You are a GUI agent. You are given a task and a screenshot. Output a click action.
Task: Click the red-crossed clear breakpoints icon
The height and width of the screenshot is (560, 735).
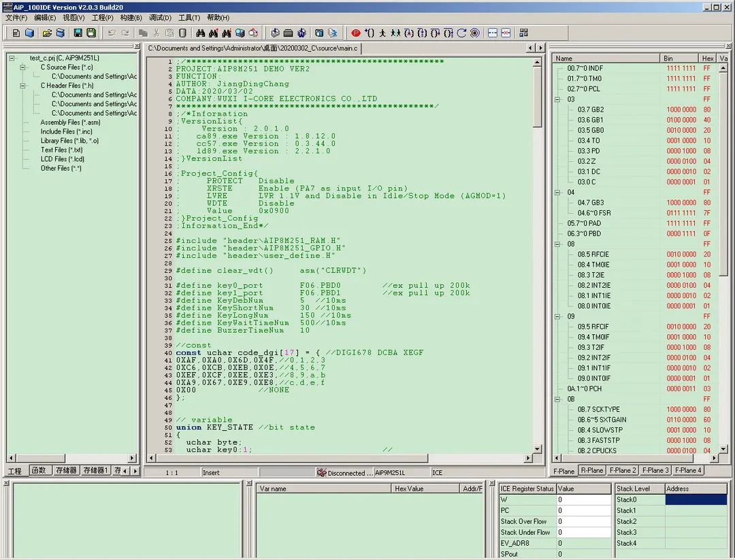[x=506, y=33]
